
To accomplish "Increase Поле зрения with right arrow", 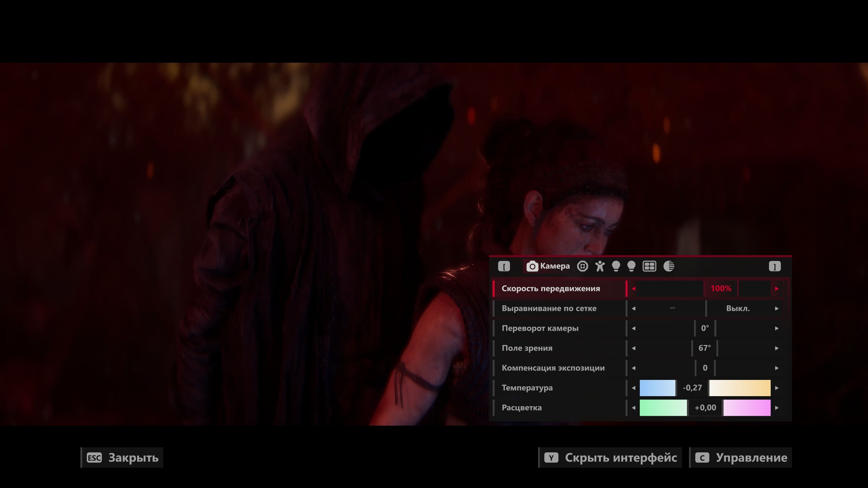I will [777, 348].
